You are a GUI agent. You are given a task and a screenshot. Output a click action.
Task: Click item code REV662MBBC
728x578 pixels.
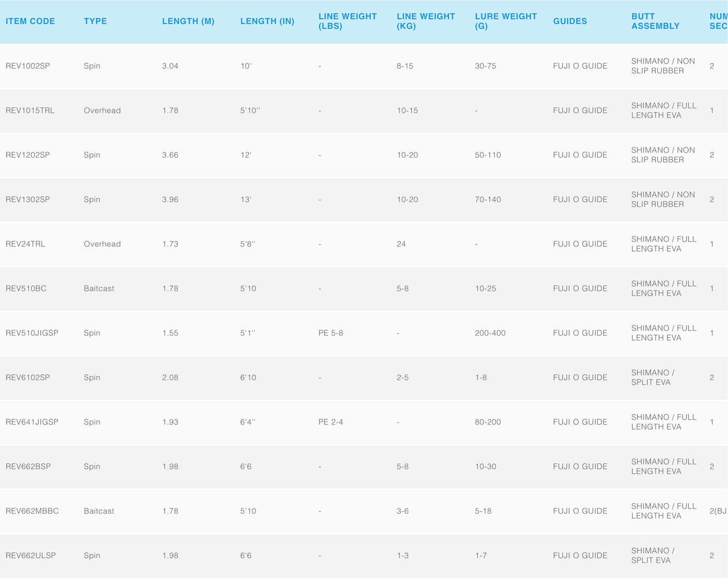click(32, 511)
